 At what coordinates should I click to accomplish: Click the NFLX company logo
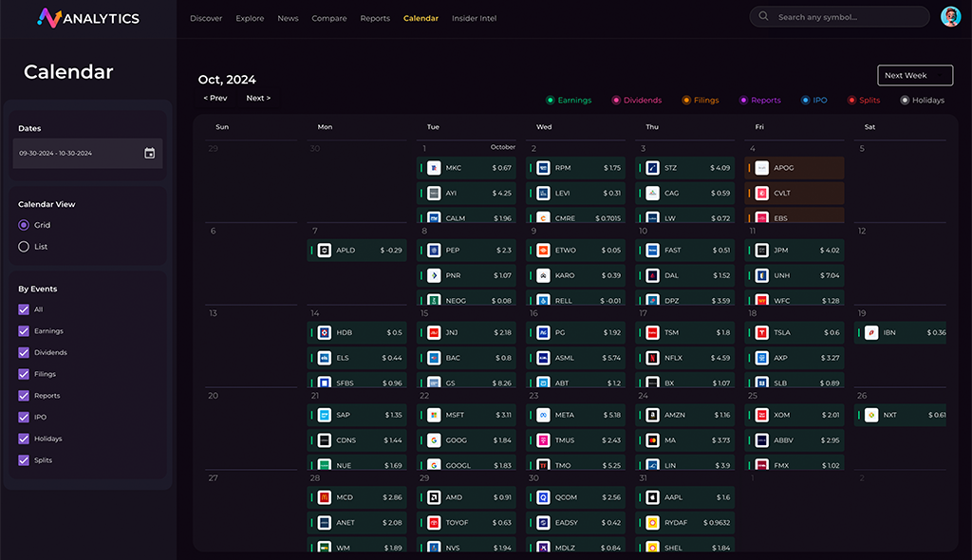(652, 358)
